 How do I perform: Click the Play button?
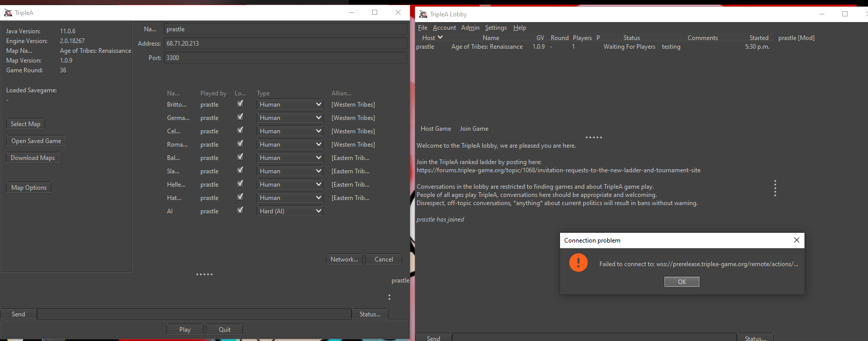point(185,330)
